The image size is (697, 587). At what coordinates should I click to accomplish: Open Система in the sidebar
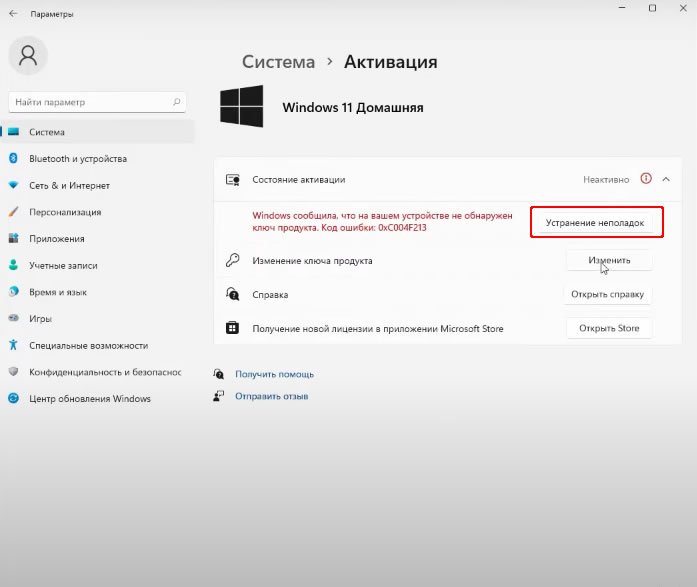point(97,132)
